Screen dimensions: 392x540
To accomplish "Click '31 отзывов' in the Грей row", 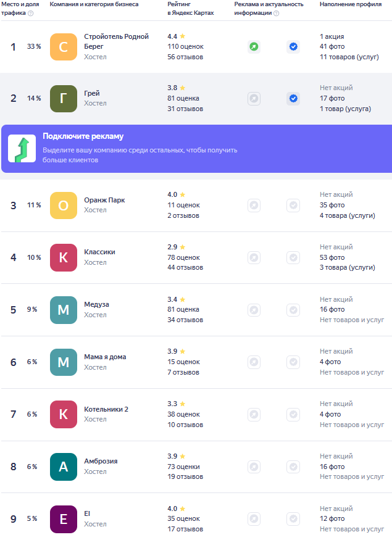I will click(x=185, y=109).
